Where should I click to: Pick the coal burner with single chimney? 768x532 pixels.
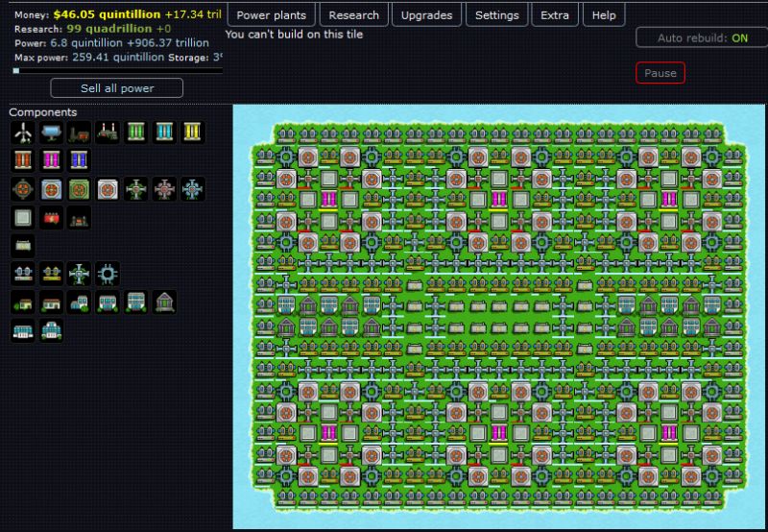tap(79, 133)
